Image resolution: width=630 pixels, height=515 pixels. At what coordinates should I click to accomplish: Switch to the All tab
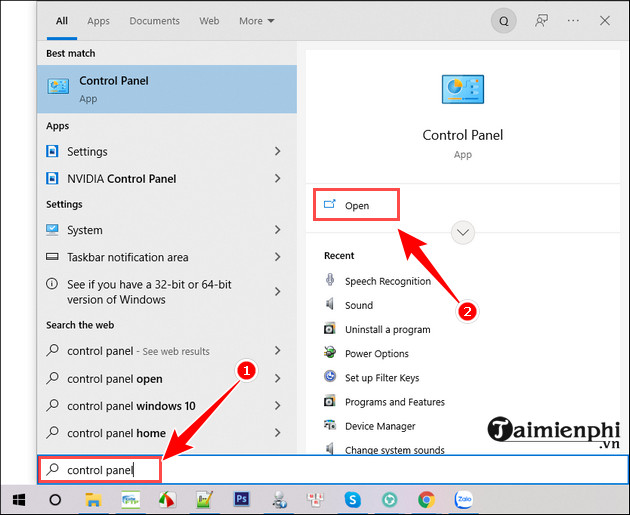pos(61,21)
